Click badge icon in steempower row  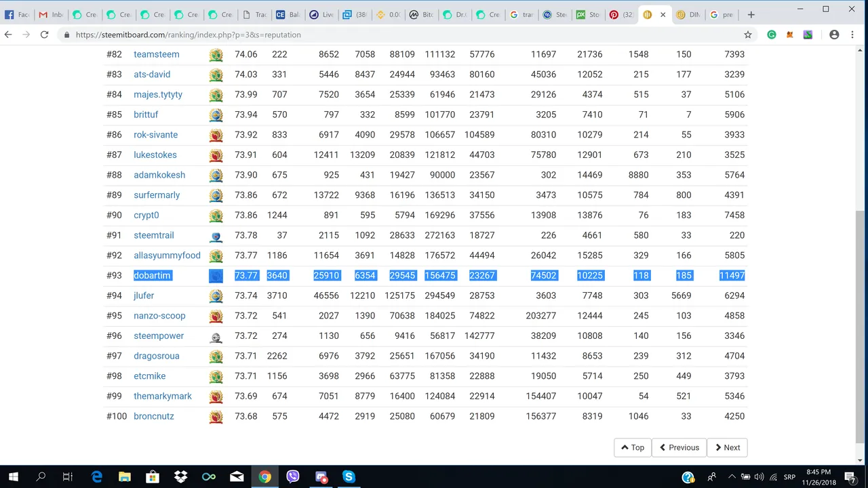pos(216,336)
